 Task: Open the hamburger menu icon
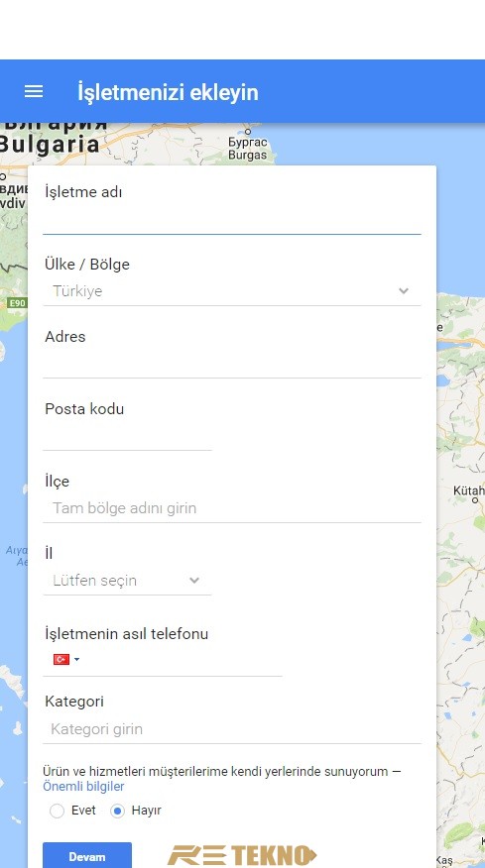(x=34, y=91)
